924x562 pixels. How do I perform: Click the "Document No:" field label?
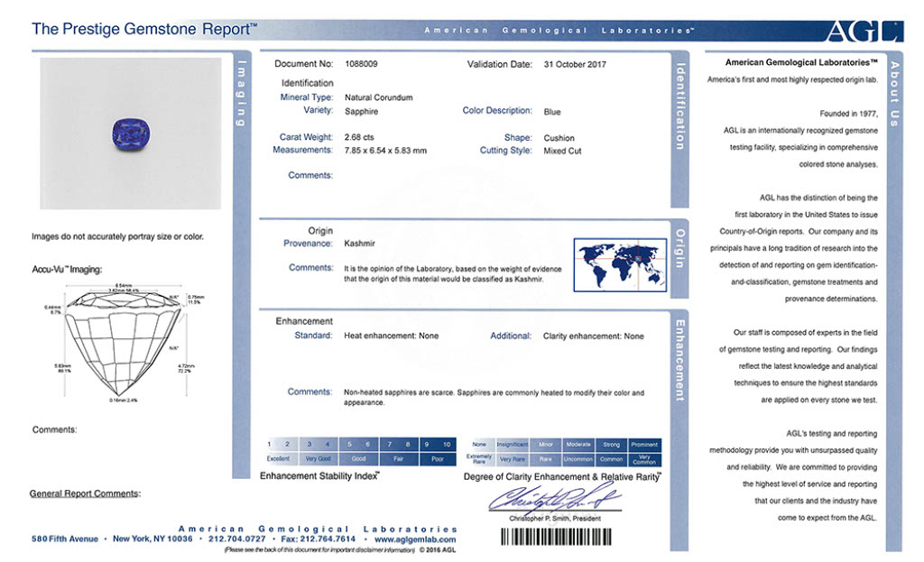tap(303, 64)
